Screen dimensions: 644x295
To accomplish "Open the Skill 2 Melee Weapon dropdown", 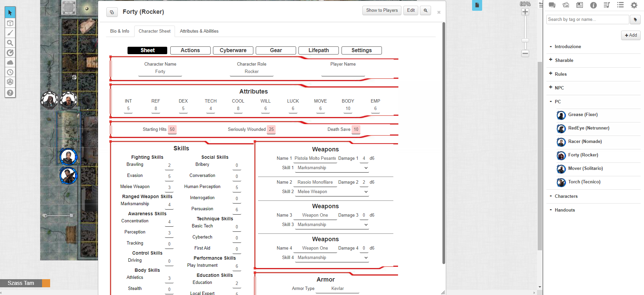I will (332, 192).
